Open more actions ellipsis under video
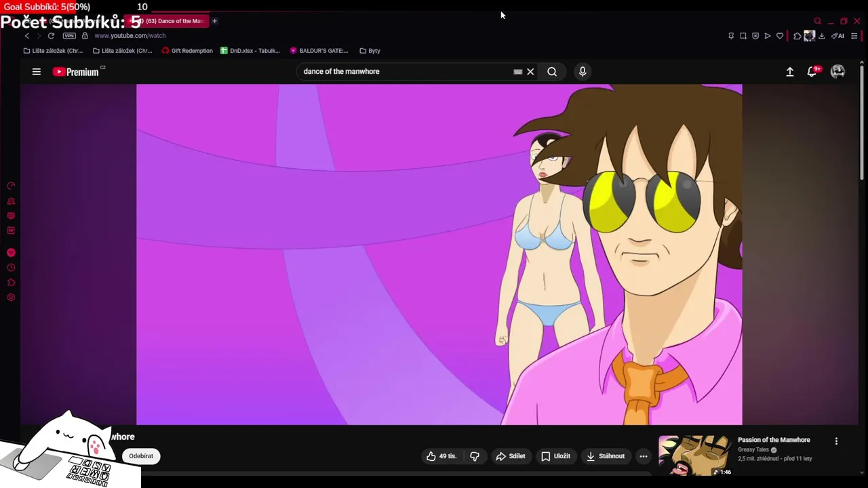Screen dimensions: 868x488 point(644,456)
